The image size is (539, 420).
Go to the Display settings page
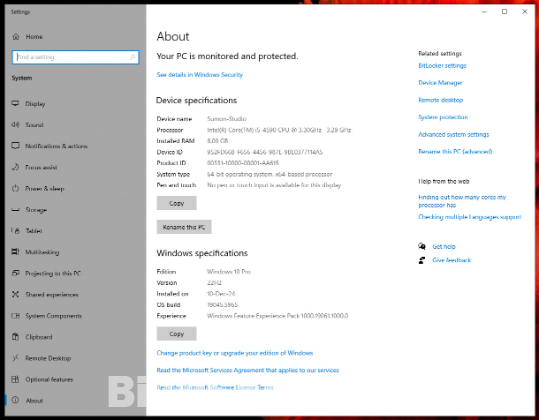pos(35,104)
